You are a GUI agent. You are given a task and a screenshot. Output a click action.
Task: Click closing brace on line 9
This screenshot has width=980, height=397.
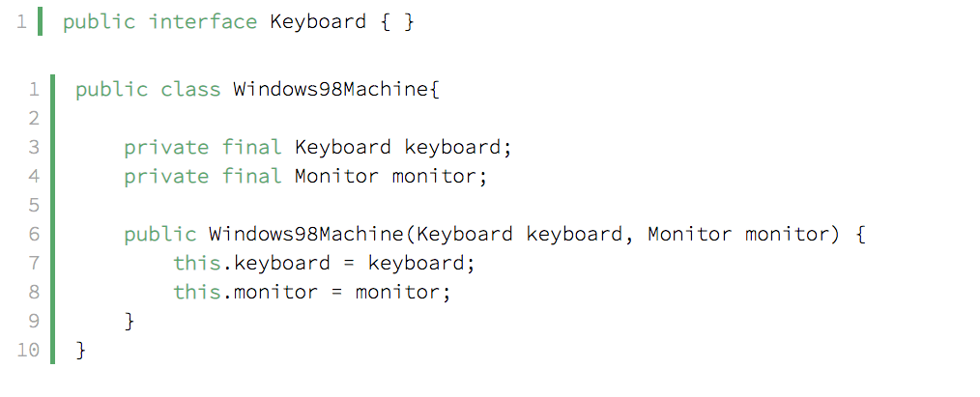point(130,321)
